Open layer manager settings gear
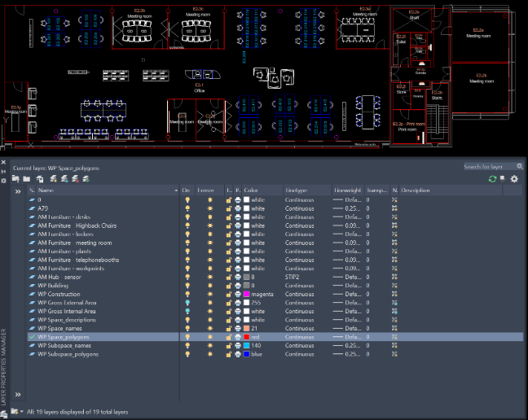This screenshot has height=420, width=528. [x=514, y=179]
